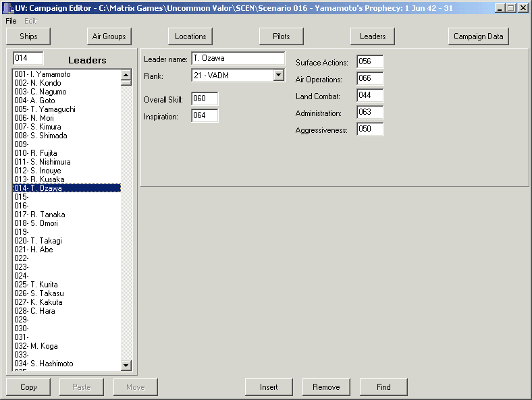Click the Remove button
Image resolution: width=532 pixels, height=400 pixels.
tap(326, 387)
